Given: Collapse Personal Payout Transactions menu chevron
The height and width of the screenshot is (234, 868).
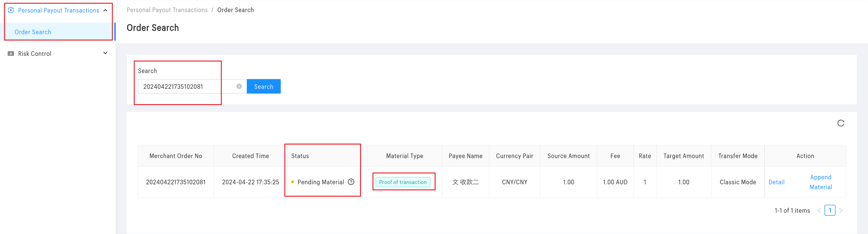Looking at the screenshot, I should click(106, 10).
